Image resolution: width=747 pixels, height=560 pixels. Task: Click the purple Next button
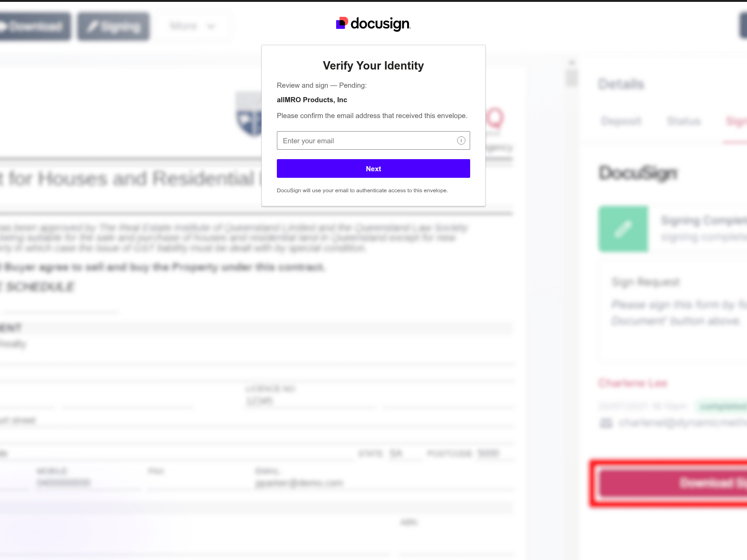[x=373, y=168]
